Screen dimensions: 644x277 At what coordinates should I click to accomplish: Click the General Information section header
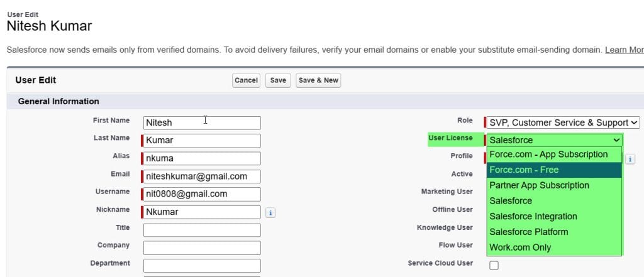58,101
